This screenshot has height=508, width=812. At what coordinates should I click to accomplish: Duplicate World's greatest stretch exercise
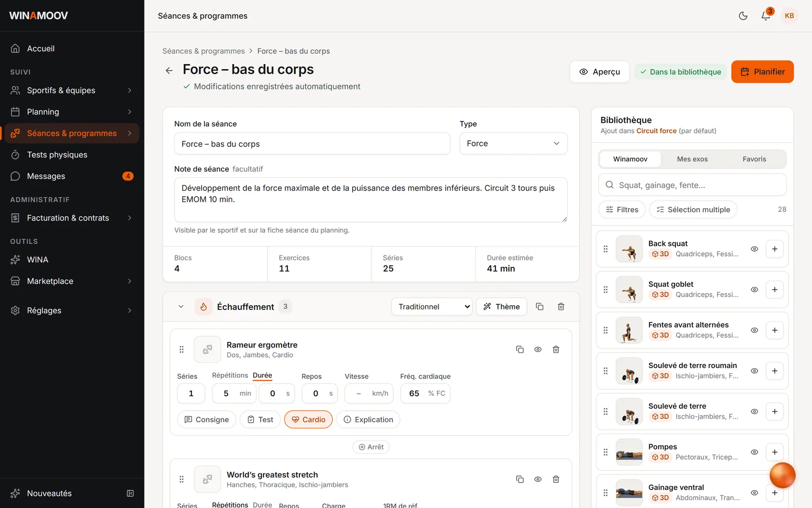click(x=520, y=480)
